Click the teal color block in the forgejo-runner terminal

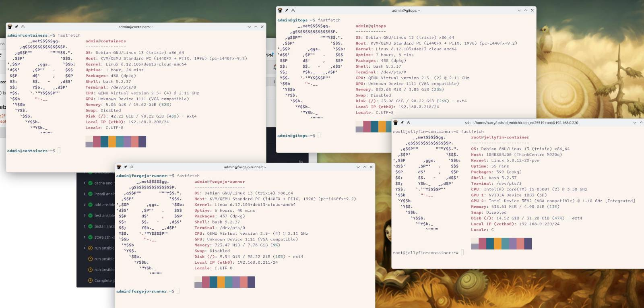point(229,282)
